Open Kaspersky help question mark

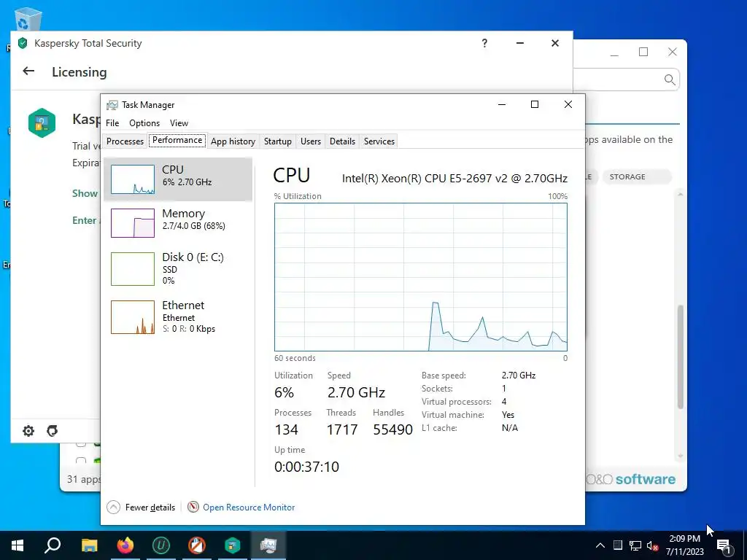click(x=484, y=43)
